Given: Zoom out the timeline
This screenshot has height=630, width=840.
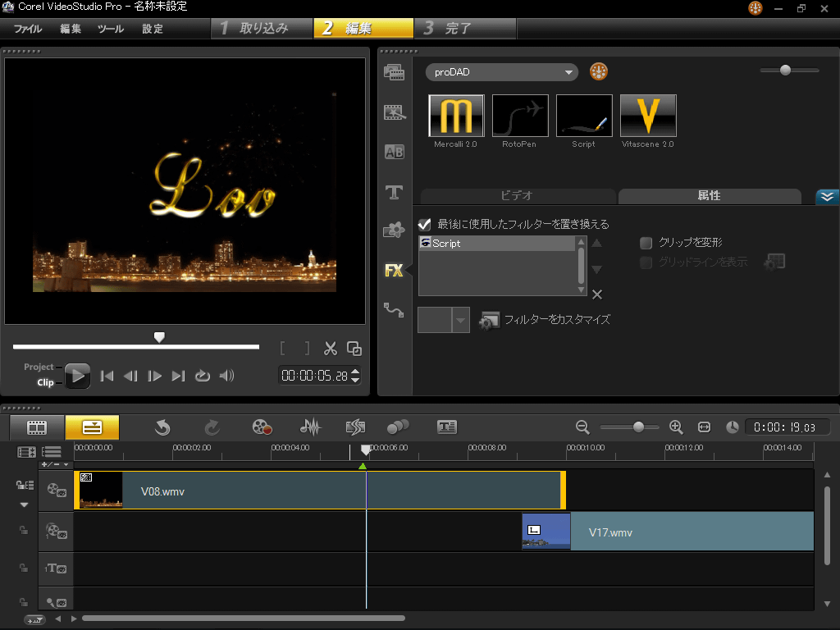Looking at the screenshot, I should click(x=582, y=427).
